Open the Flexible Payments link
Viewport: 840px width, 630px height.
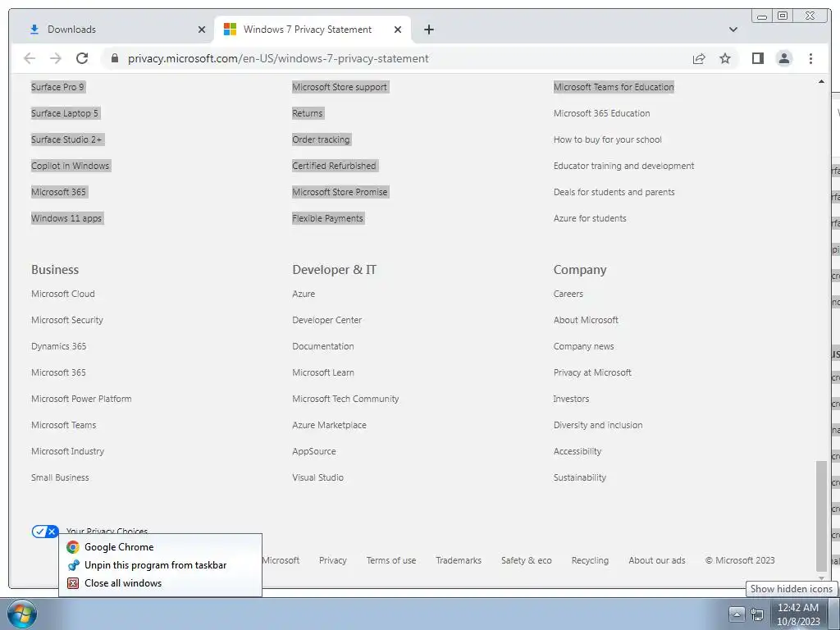click(x=328, y=218)
